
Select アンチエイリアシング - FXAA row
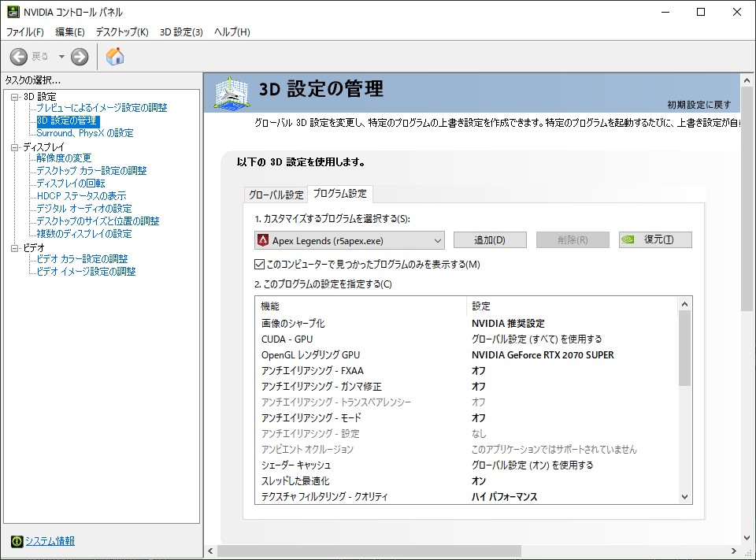tap(466, 370)
